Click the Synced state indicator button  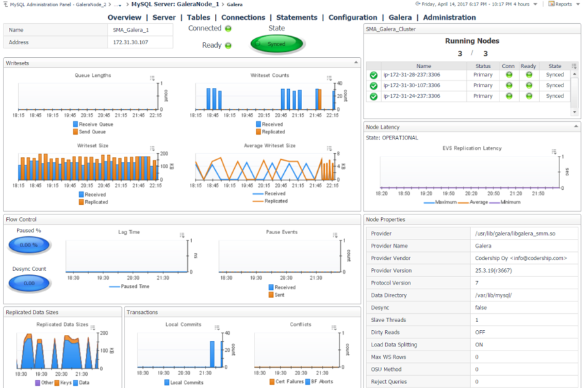coord(276,44)
